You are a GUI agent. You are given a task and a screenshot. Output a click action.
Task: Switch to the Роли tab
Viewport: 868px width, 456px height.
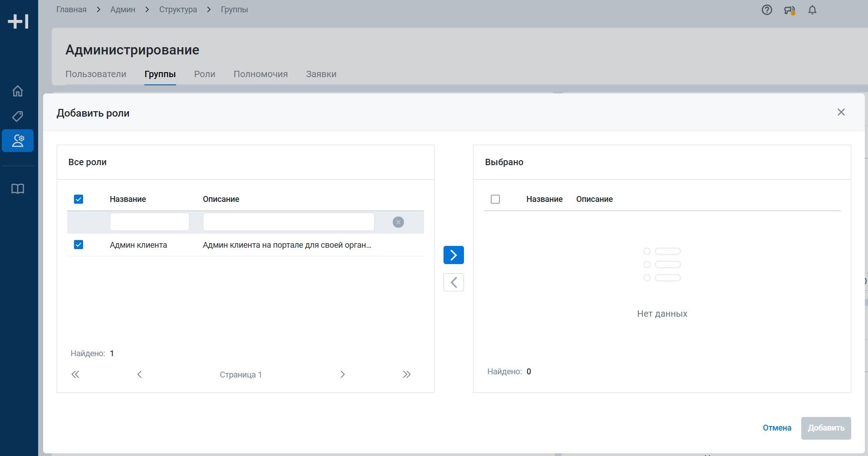204,74
